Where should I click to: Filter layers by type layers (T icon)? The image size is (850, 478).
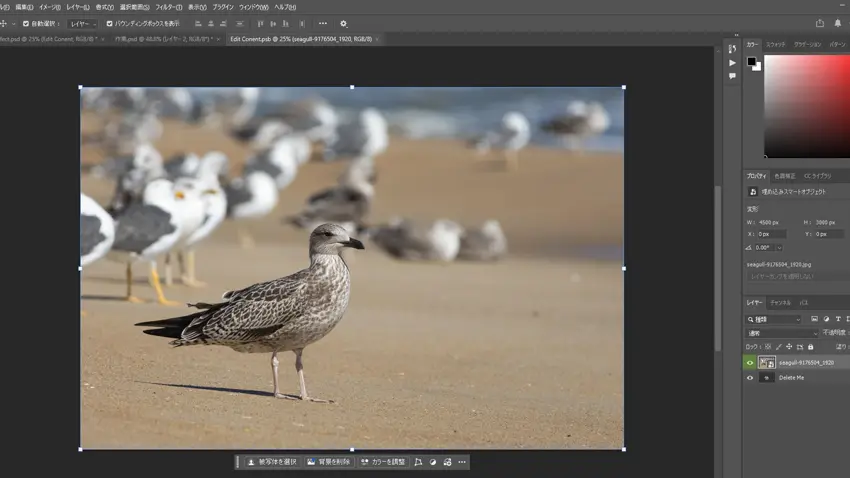pyautogui.click(x=837, y=319)
